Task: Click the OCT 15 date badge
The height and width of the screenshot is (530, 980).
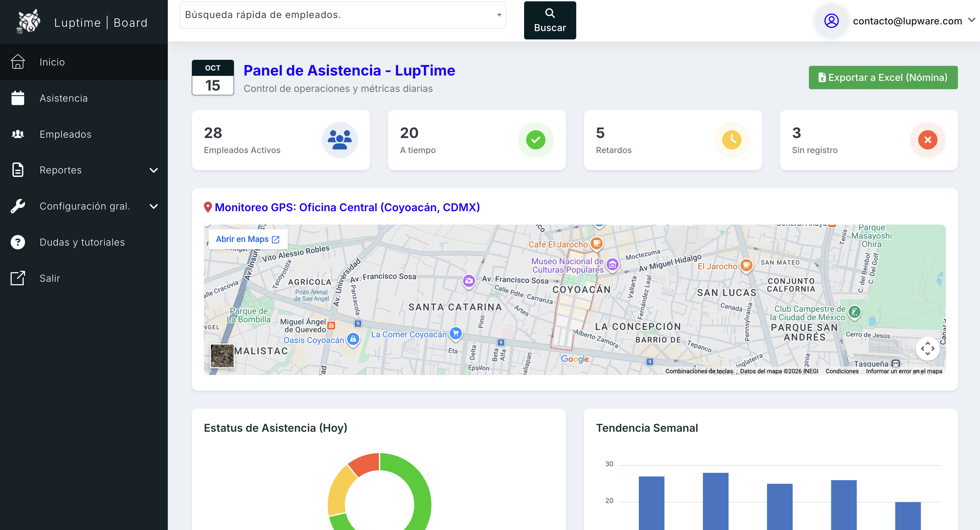Action: [213, 77]
